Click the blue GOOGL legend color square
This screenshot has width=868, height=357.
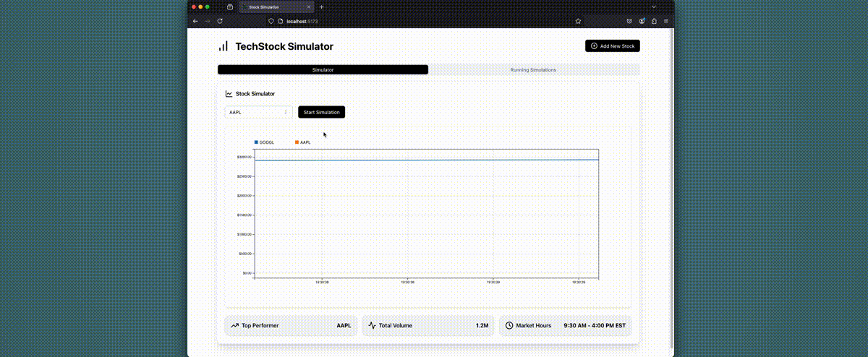point(256,142)
